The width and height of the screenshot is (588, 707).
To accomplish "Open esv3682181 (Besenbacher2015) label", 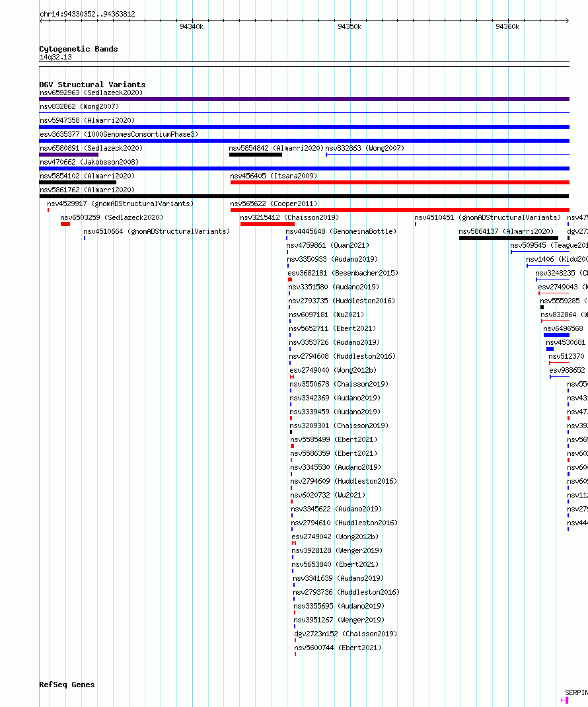I will tap(343, 274).
